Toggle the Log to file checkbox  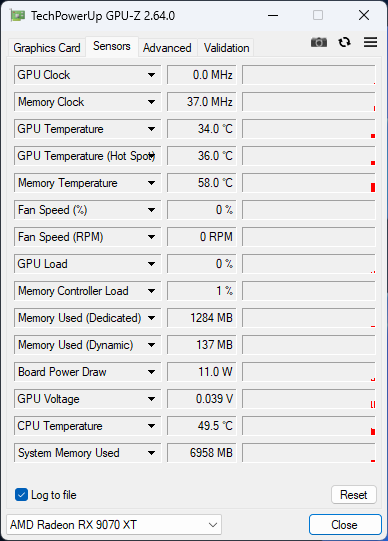21,495
